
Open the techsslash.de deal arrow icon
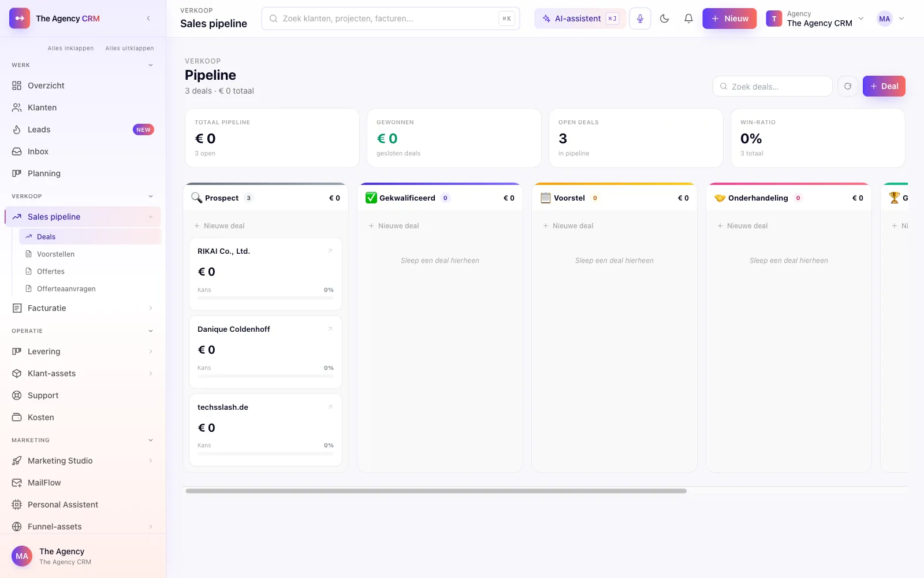(330, 407)
